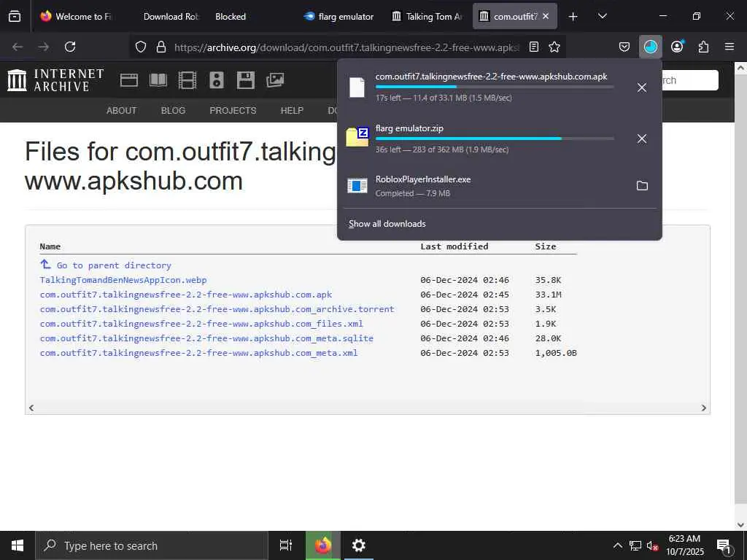Image resolution: width=747 pixels, height=560 pixels.
Task: Open BLOG in Internet Archive nav
Action: pyautogui.click(x=173, y=111)
